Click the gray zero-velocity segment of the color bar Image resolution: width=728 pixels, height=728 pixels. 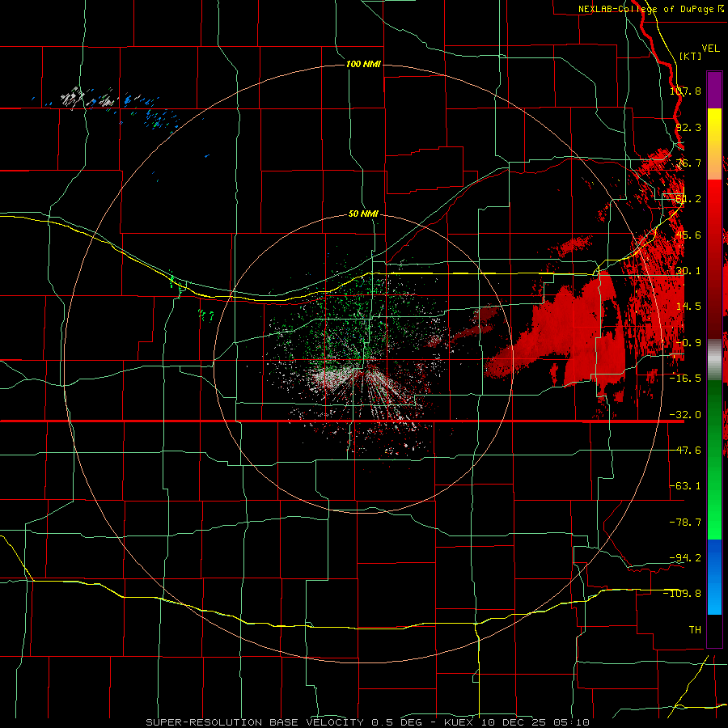point(714,360)
